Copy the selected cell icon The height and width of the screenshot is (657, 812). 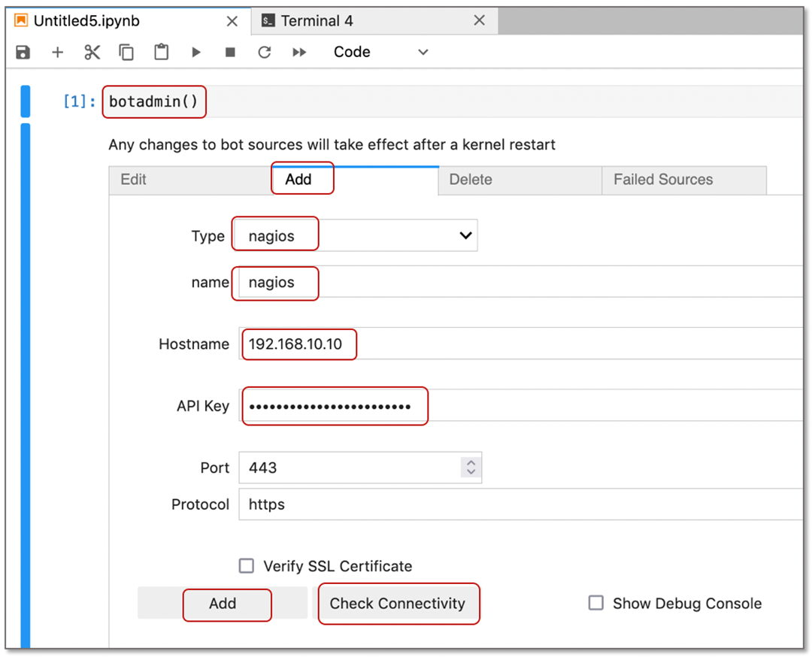126,53
